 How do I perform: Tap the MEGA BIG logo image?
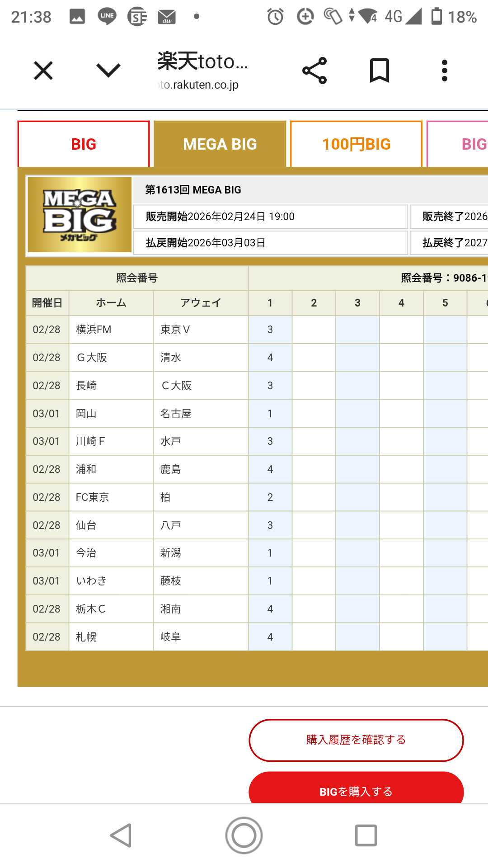(80, 215)
